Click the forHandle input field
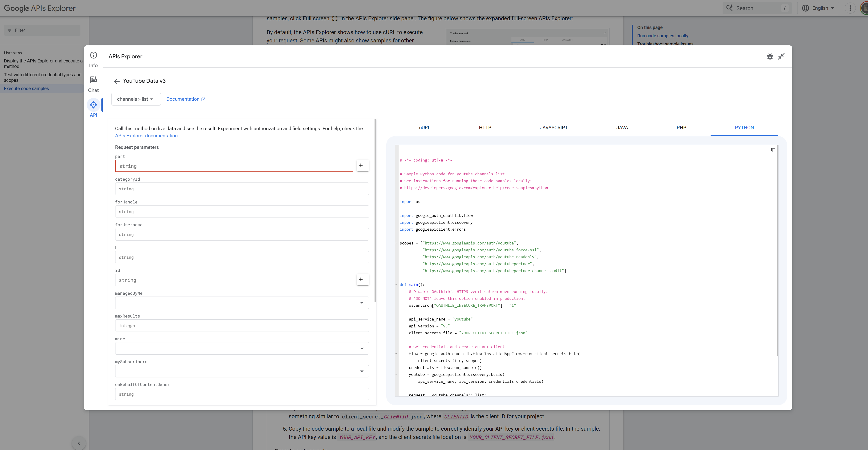 pyautogui.click(x=242, y=212)
